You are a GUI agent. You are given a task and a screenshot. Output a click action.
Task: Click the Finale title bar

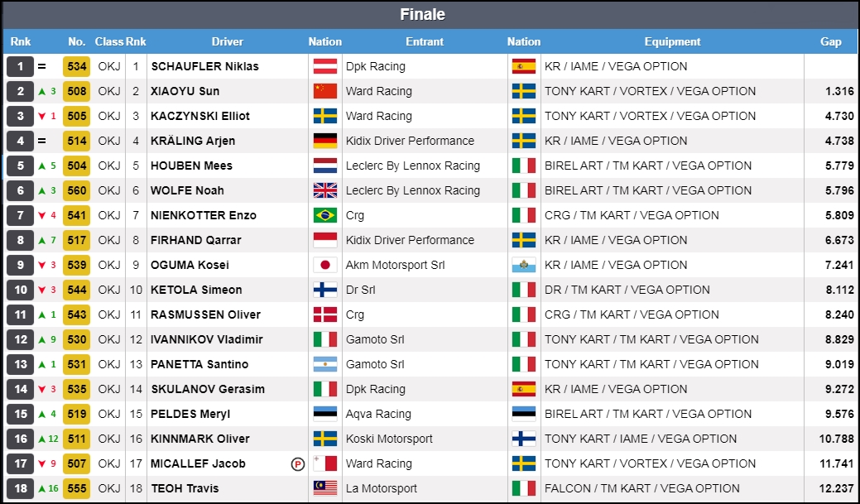coord(422,14)
